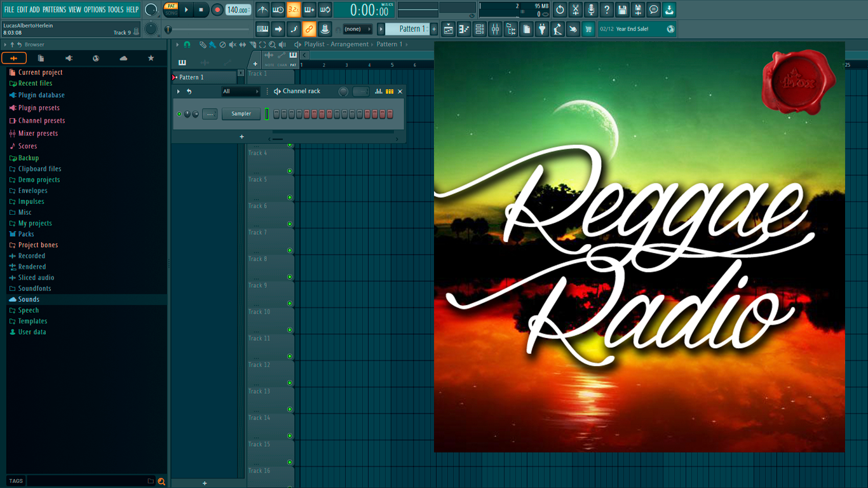
Task: Open the chat speech bubble icon
Action: (x=654, y=10)
